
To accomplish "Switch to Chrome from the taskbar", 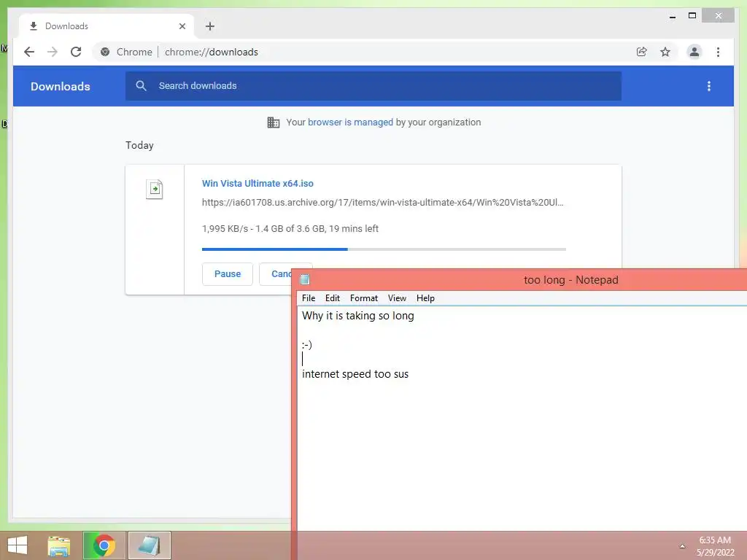I will pyautogui.click(x=104, y=545).
